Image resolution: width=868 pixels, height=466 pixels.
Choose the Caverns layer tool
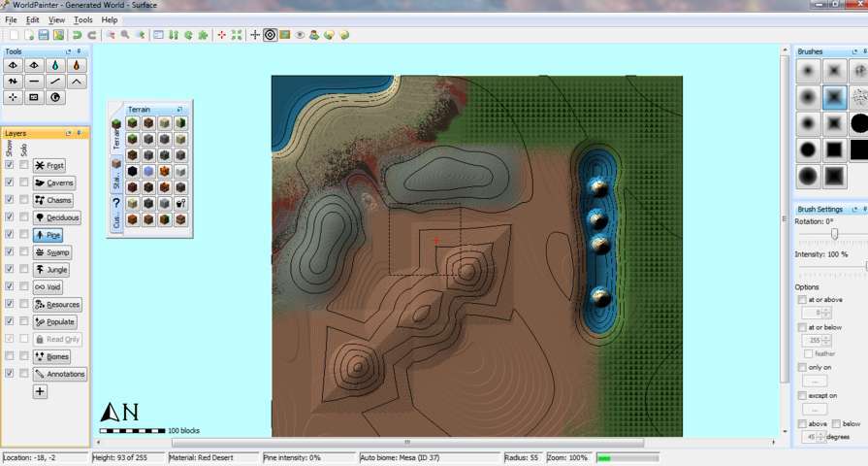pyautogui.click(x=53, y=183)
